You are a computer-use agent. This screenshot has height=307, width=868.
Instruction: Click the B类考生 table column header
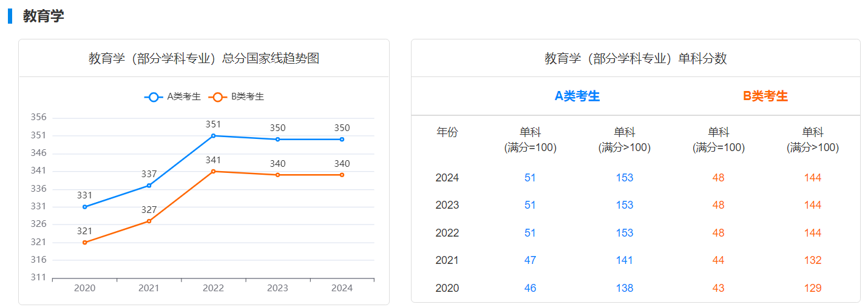point(765,96)
